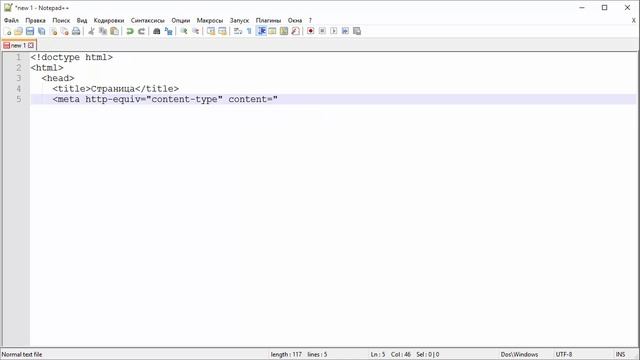Minimize the Notepad++ window

[x=582, y=7]
